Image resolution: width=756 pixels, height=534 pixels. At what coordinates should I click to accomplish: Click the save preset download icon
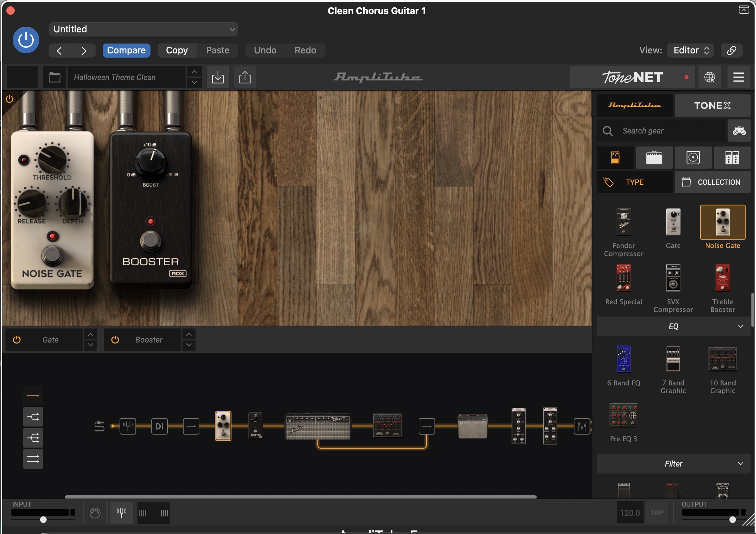[x=218, y=77]
